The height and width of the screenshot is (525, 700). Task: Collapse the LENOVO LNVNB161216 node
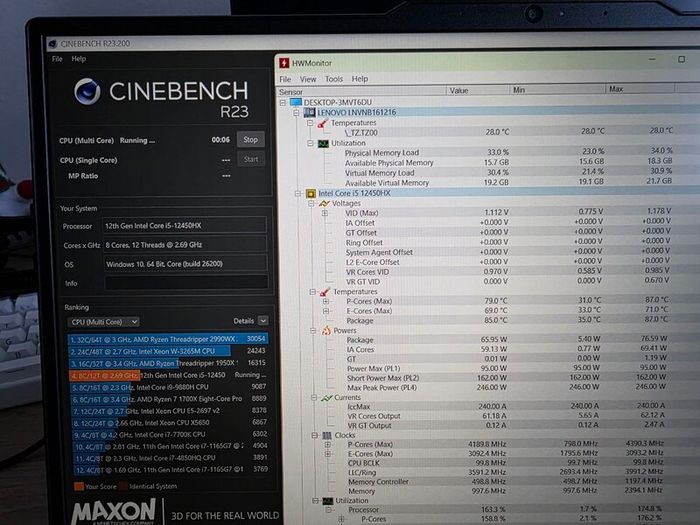click(296, 112)
